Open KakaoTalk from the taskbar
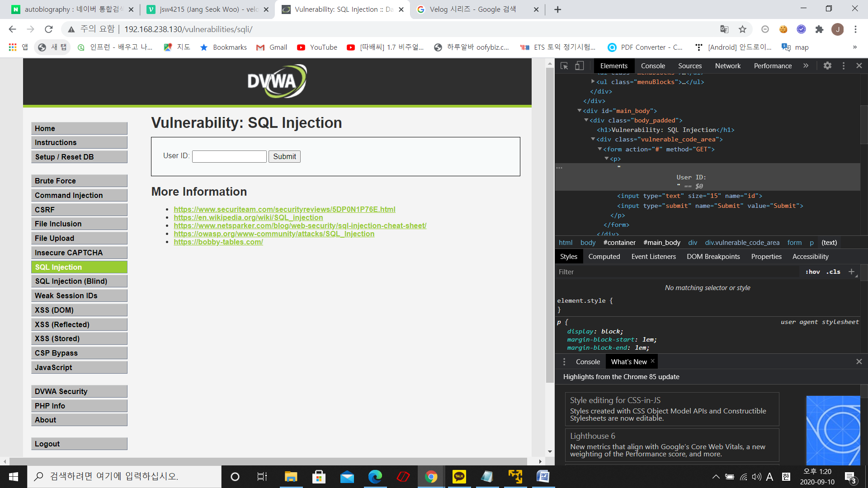This screenshot has height=488, width=868. click(459, 476)
